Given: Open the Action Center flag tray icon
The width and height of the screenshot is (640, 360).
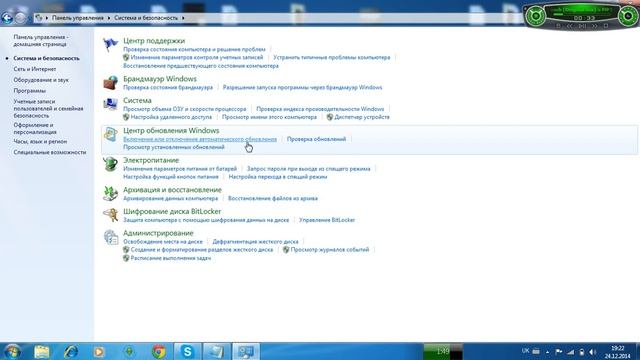Looking at the screenshot, I should pyautogui.click(x=559, y=352).
